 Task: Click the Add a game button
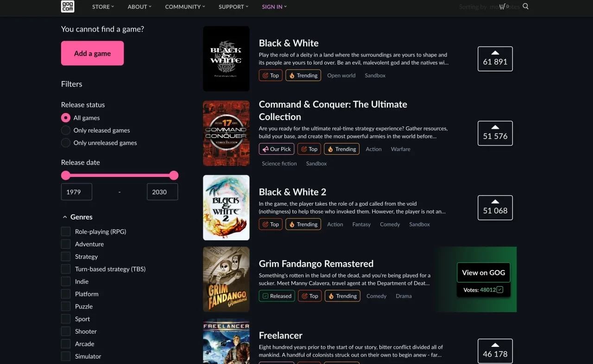click(x=92, y=53)
